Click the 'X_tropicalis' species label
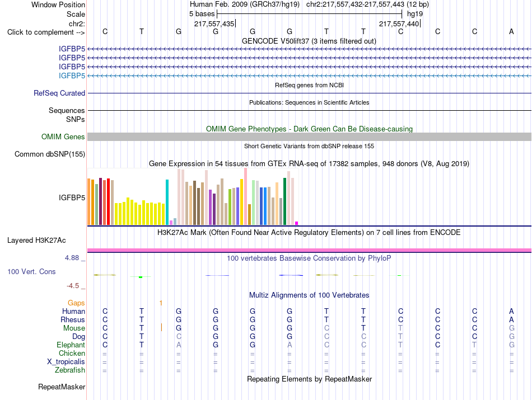 pos(66,362)
